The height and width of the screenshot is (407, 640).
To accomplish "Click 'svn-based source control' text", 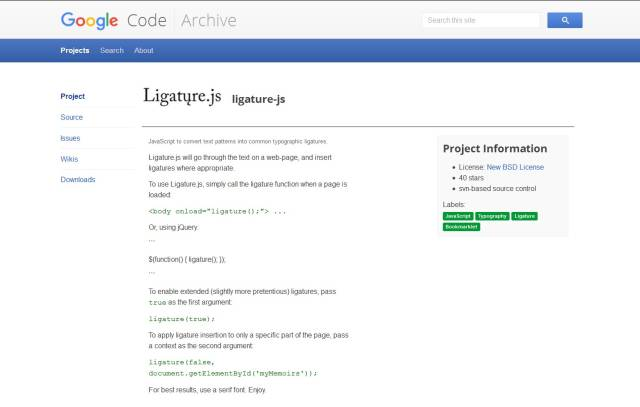I will [497, 189].
